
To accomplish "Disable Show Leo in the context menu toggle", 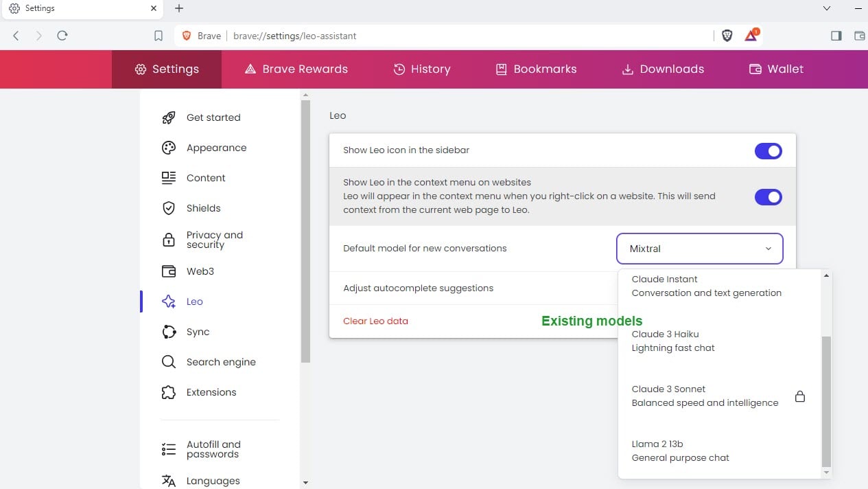I will [x=769, y=197].
